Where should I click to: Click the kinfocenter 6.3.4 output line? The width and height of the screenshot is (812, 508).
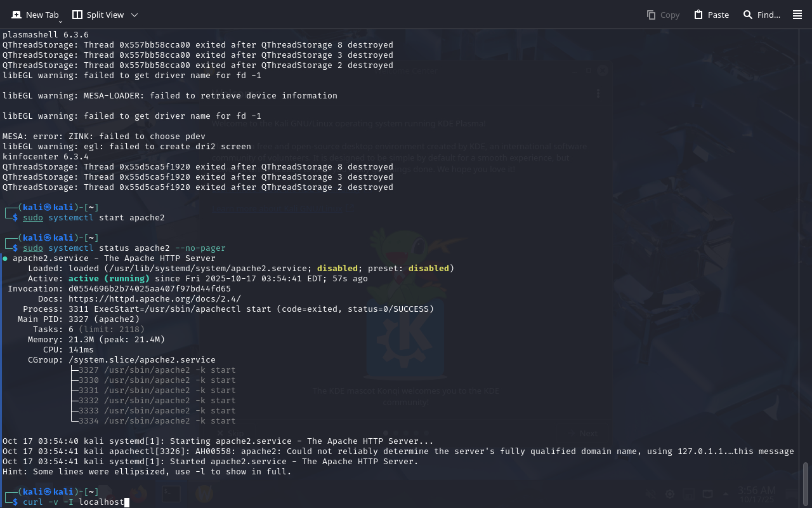pyautogui.click(x=46, y=157)
